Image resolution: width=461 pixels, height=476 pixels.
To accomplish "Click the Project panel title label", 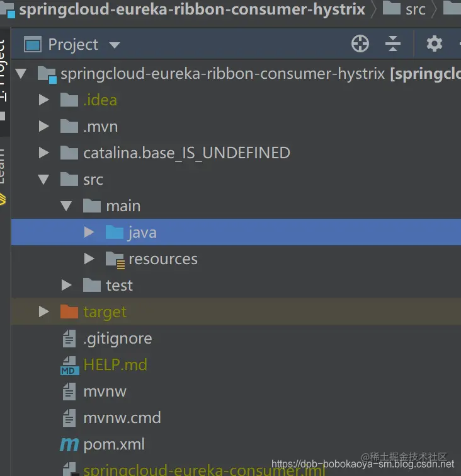I will [73, 45].
